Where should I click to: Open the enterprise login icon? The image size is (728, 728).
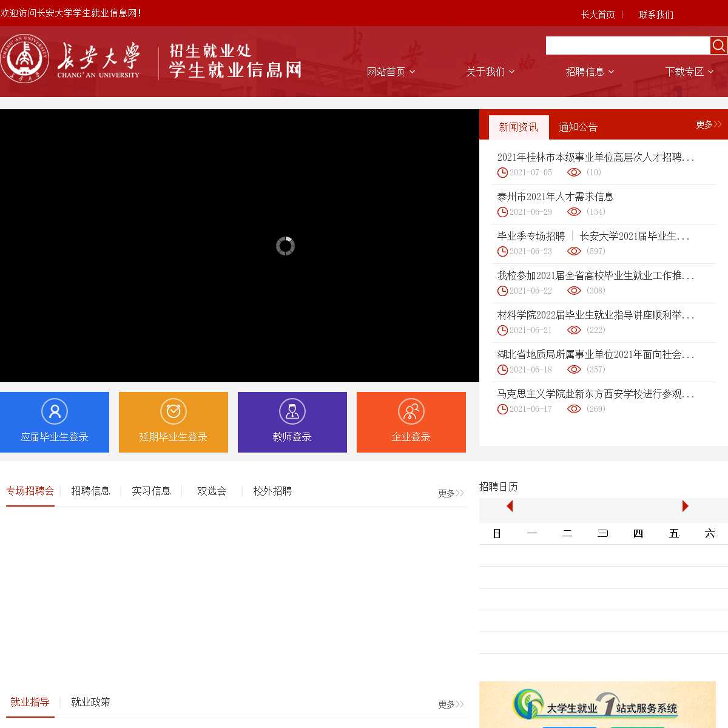(x=411, y=411)
